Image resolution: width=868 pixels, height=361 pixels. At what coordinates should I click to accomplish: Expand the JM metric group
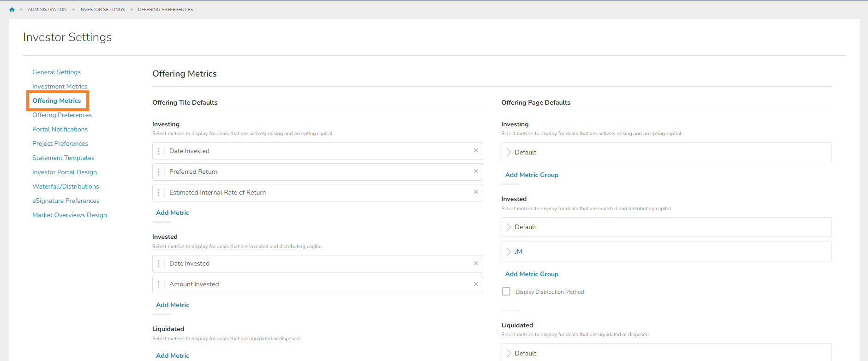coord(509,252)
